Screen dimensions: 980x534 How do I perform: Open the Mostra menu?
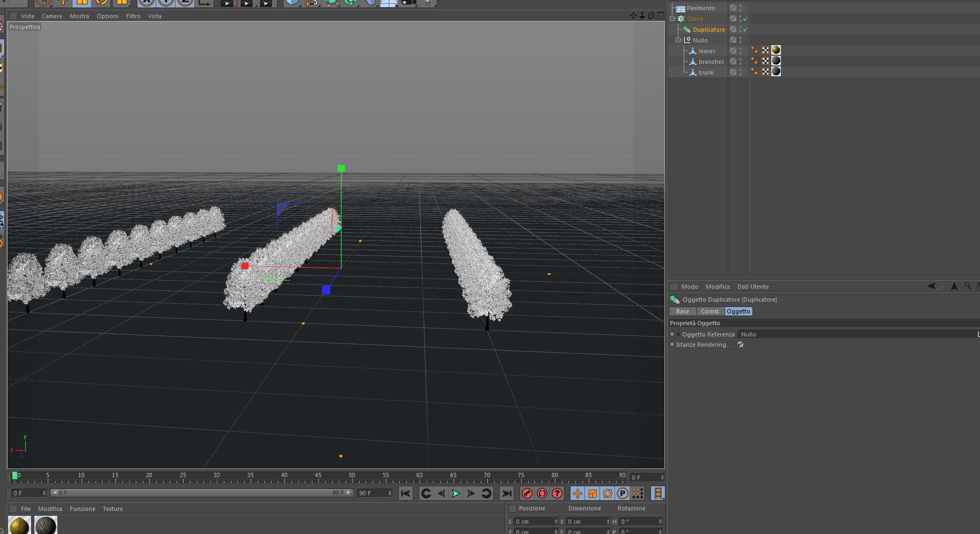(x=79, y=16)
